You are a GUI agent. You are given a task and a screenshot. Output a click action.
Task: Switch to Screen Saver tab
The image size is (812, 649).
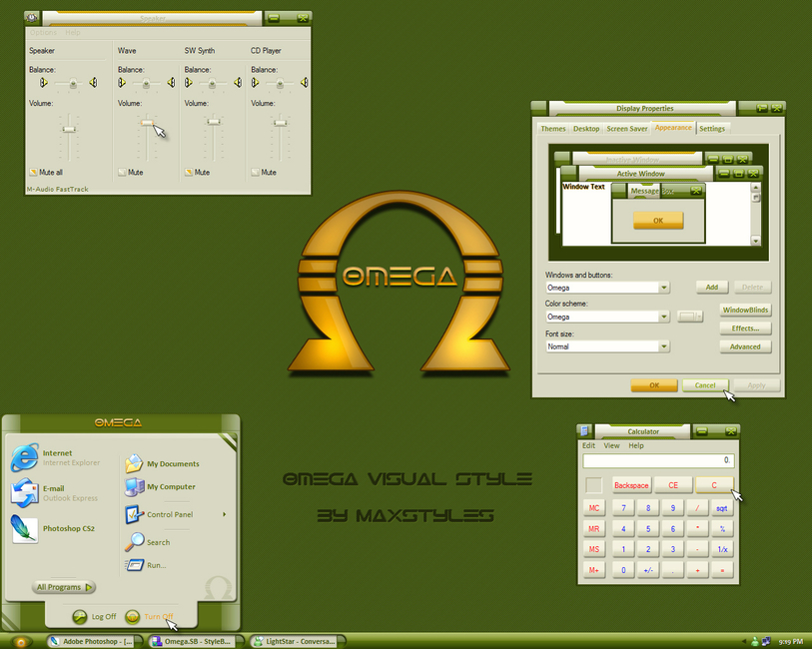pyautogui.click(x=626, y=129)
